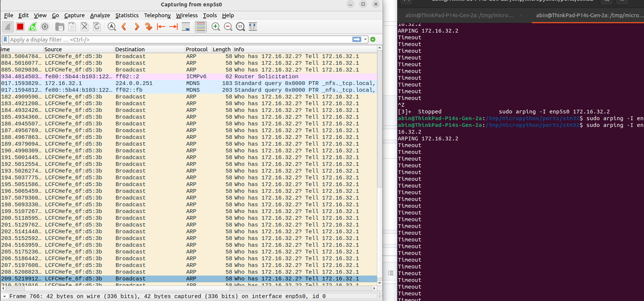Open the Capture menu
Viewport: 644px width, 301px height.
tap(74, 15)
